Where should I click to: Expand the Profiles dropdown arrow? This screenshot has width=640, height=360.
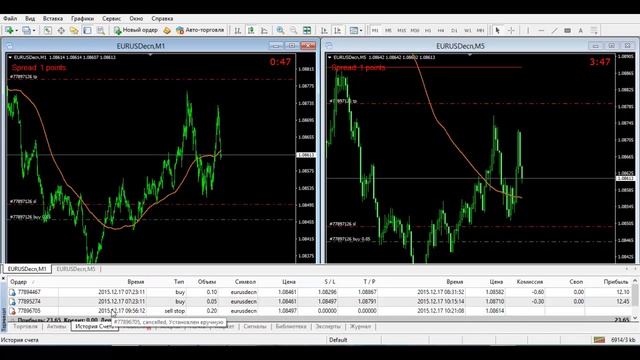pyautogui.click(x=34, y=30)
